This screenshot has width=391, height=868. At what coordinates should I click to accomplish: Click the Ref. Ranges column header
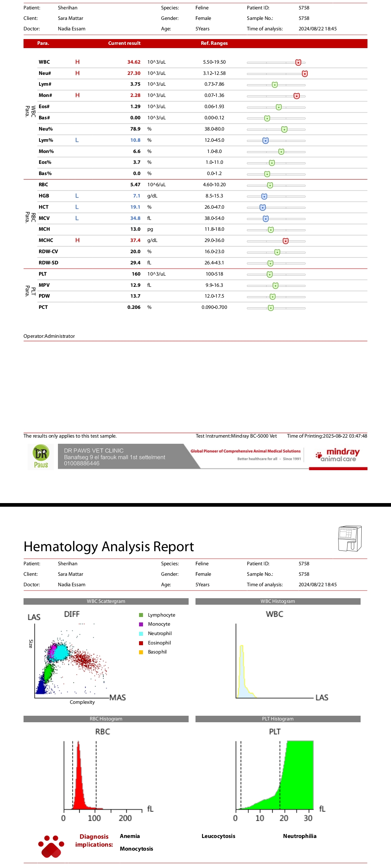click(x=214, y=43)
